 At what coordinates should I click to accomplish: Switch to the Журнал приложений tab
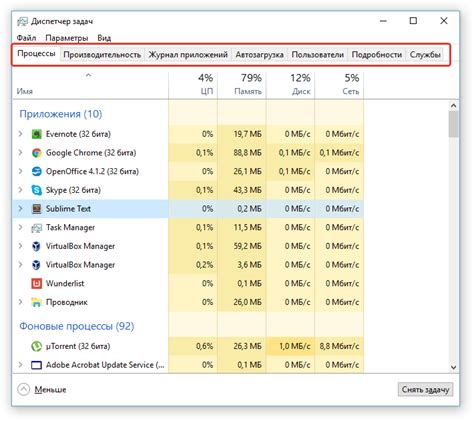(188, 55)
